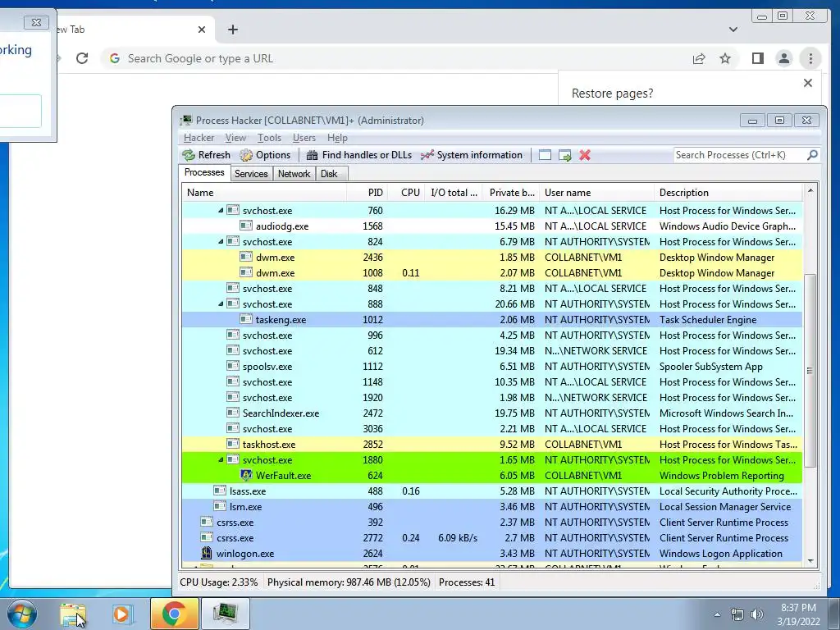Click the process list scroll-up arrow
The image size is (840, 630).
tap(810, 190)
